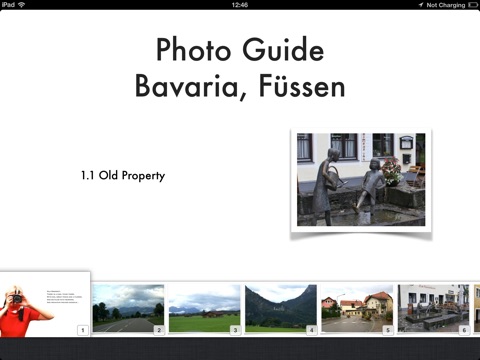The height and width of the screenshot is (360, 480).
Task: Tap the location arrow status icon
Action: (421, 5)
